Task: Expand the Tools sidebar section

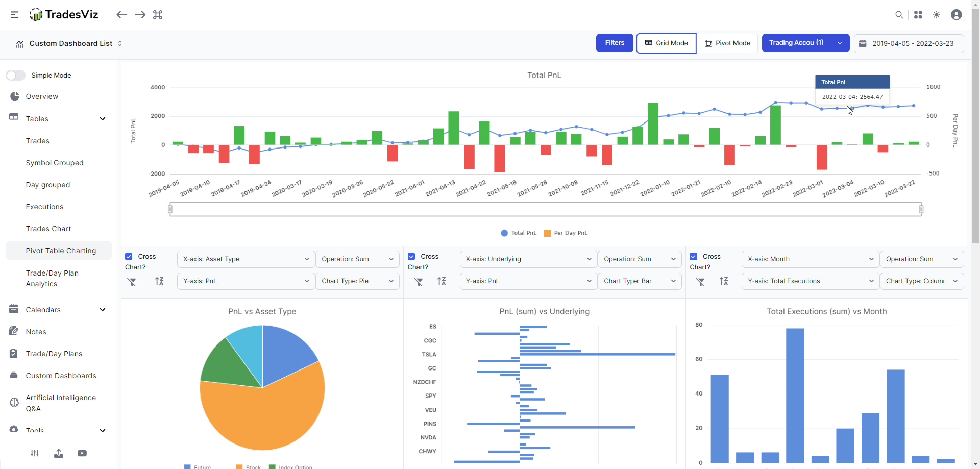Action: (x=103, y=430)
